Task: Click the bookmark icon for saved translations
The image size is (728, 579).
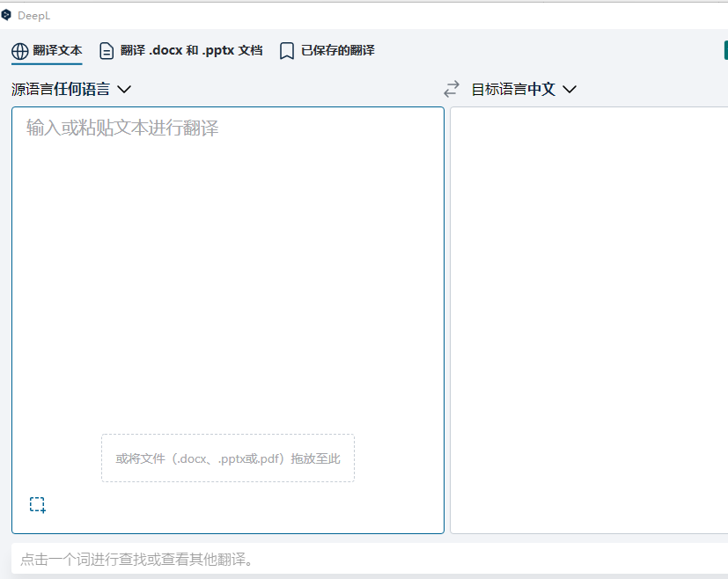Action: (286, 51)
